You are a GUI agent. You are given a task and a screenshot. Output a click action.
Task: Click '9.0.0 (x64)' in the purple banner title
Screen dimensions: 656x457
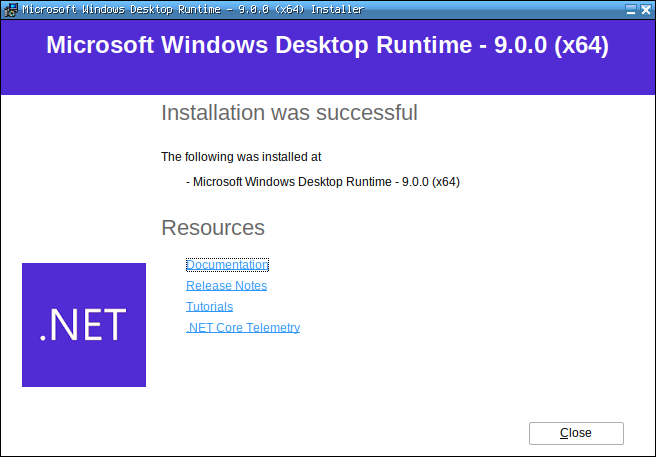[x=551, y=46]
